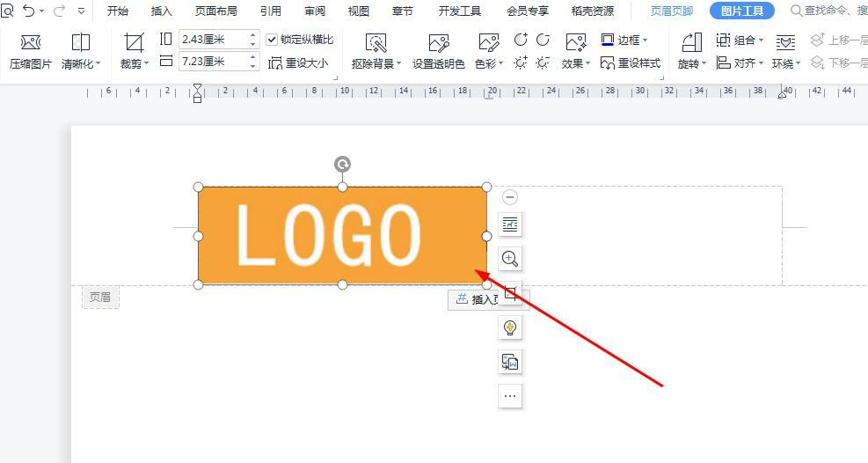This screenshot has height=463, width=868.
Task: Expand the Rotate (旋转) dropdown arrow
Action: click(704, 63)
